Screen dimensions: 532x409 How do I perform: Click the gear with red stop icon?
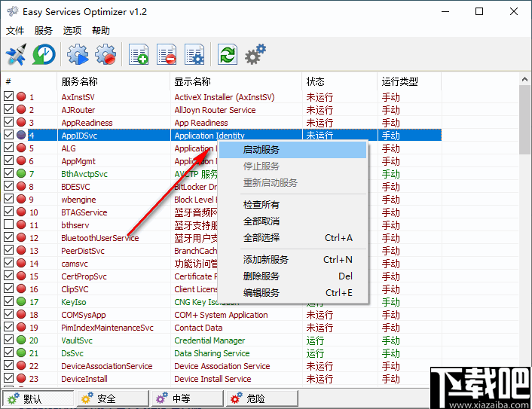[105, 54]
